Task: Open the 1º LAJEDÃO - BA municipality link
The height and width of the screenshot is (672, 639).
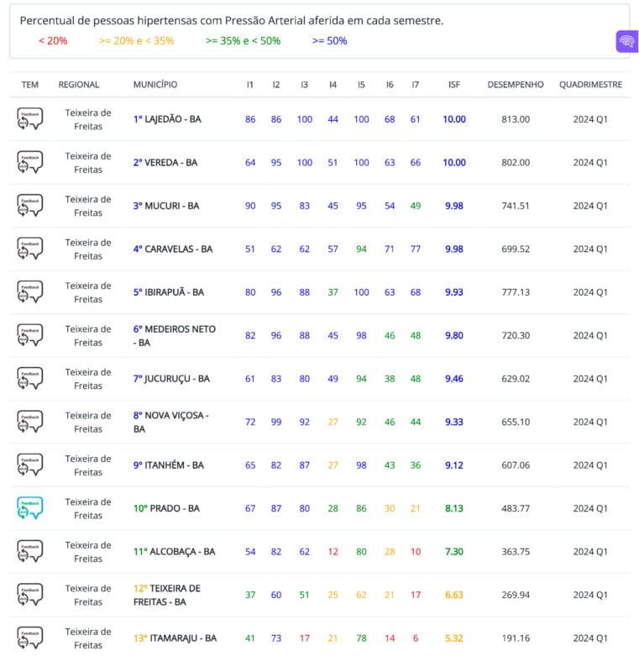Action: [167, 119]
